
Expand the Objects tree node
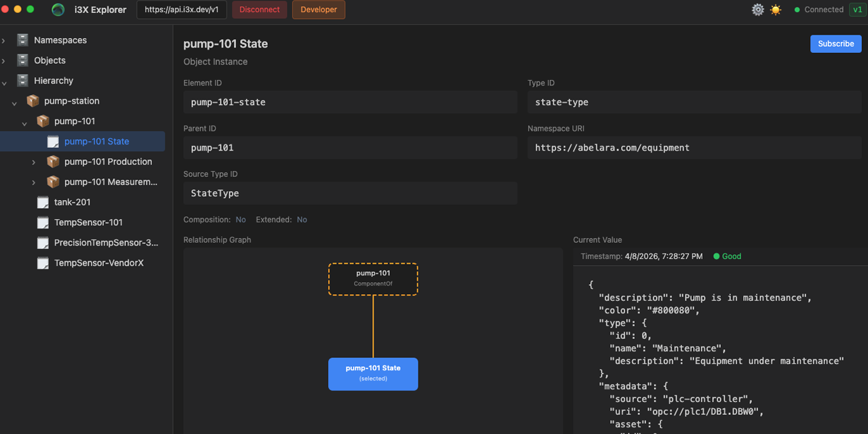click(x=4, y=61)
